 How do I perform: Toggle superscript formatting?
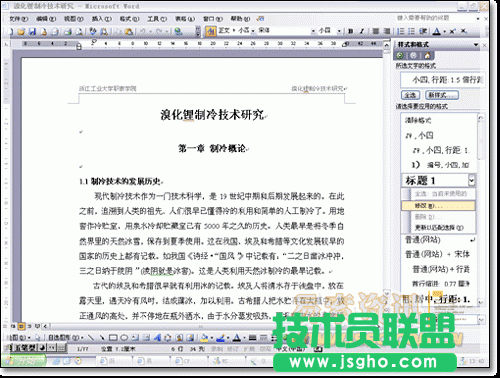click(x=452, y=31)
